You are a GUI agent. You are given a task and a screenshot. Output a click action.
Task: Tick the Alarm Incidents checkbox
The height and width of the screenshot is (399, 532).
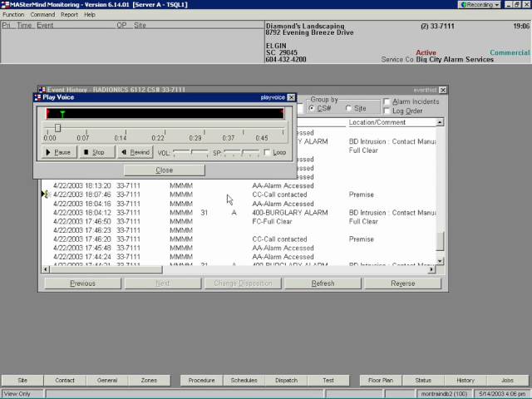[387, 101]
